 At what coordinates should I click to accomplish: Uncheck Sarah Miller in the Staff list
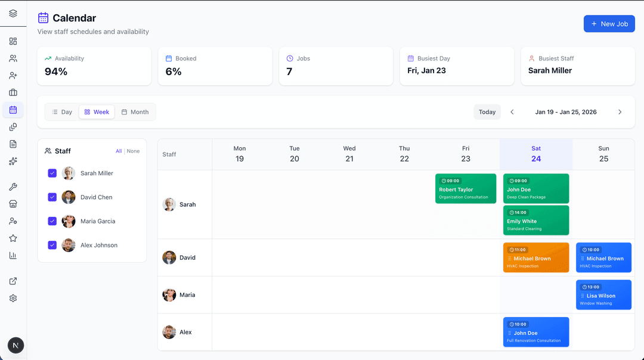click(52, 173)
